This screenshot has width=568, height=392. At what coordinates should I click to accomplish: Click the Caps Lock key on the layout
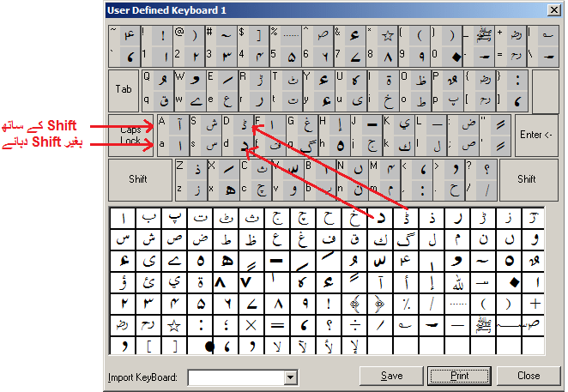(130, 136)
